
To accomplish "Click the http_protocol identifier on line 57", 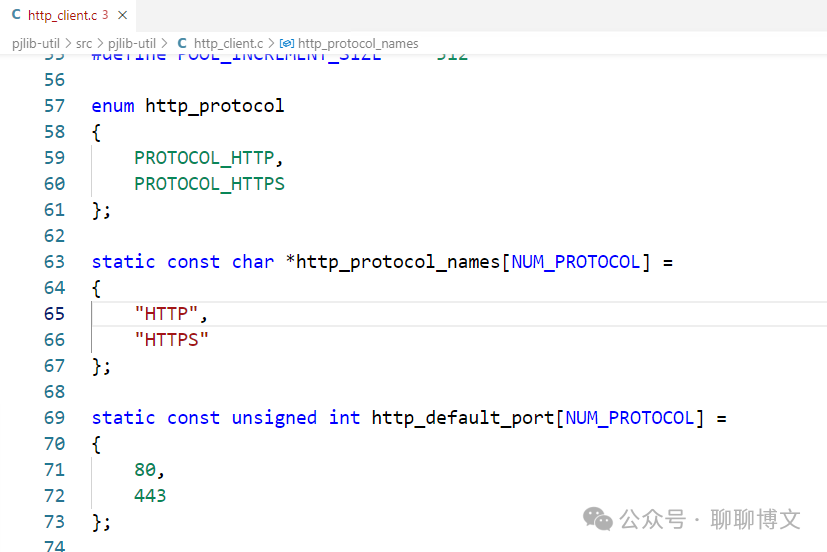I will pos(215,106).
